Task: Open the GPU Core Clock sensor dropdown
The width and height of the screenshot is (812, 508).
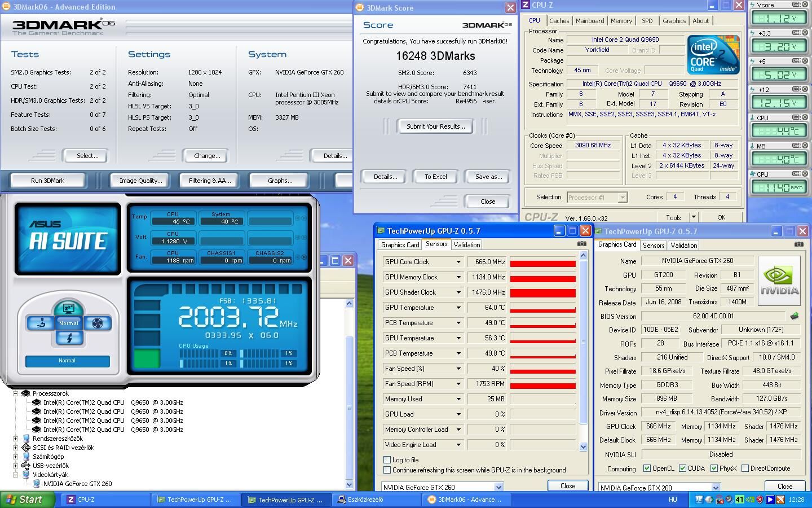Action: coord(458,262)
